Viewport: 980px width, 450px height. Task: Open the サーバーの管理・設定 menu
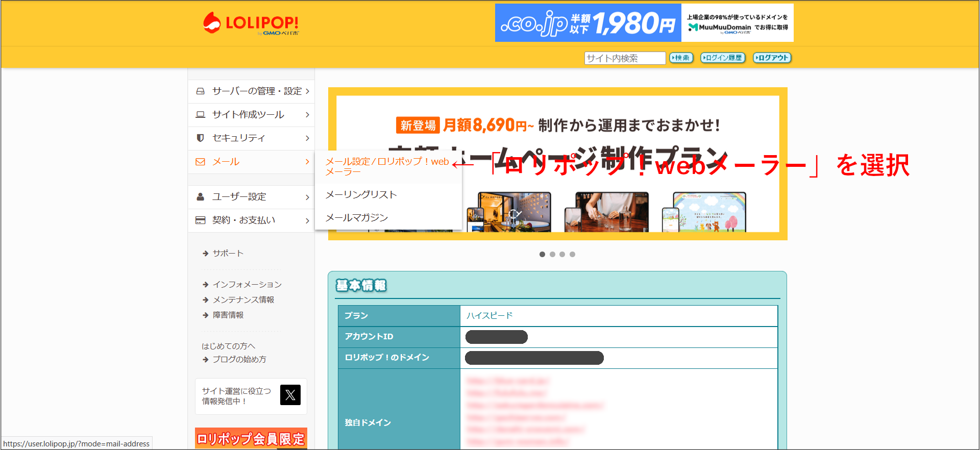[251, 91]
